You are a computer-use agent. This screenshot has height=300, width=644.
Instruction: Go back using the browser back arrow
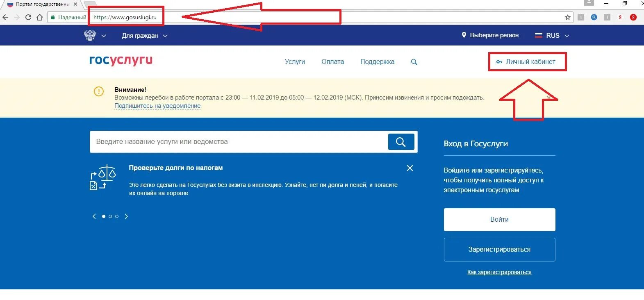(x=5, y=17)
